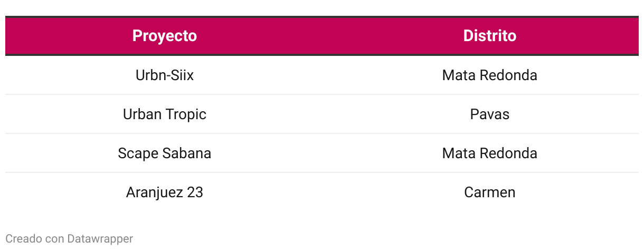
Task: Select the Scape Sabana project cell
Action: [x=164, y=153]
